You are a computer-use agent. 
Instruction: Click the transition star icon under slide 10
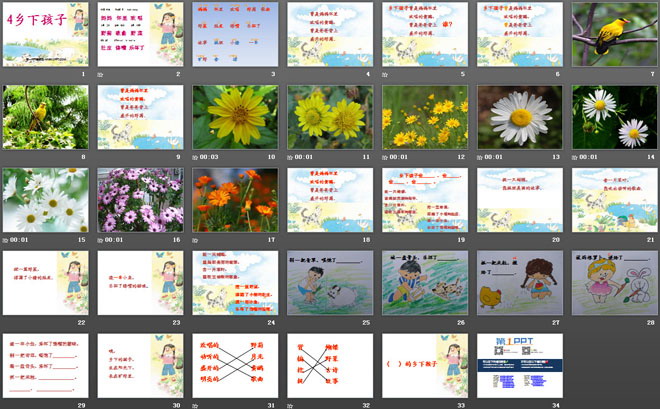195,157
